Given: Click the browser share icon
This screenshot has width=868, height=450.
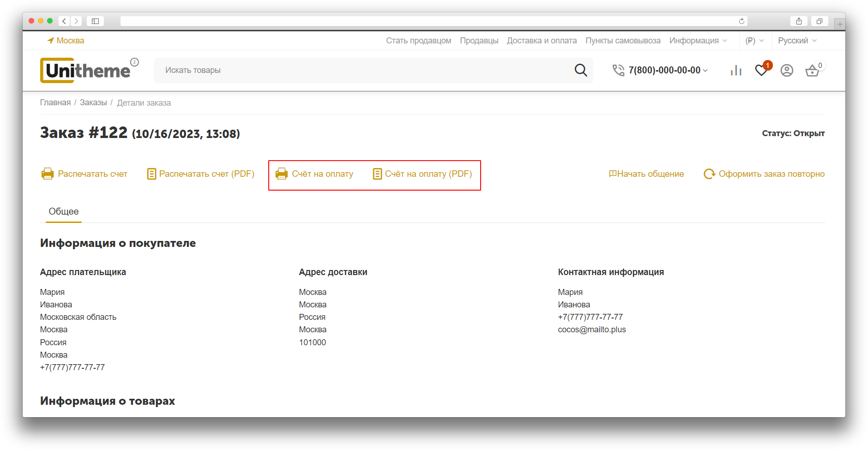Looking at the screenshot, I should click(799, 21).
